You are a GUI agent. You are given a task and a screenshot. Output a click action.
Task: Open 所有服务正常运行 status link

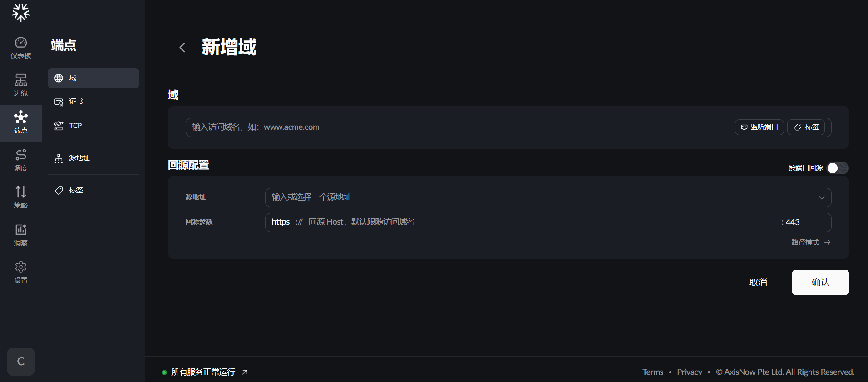[x=203, y=372]
